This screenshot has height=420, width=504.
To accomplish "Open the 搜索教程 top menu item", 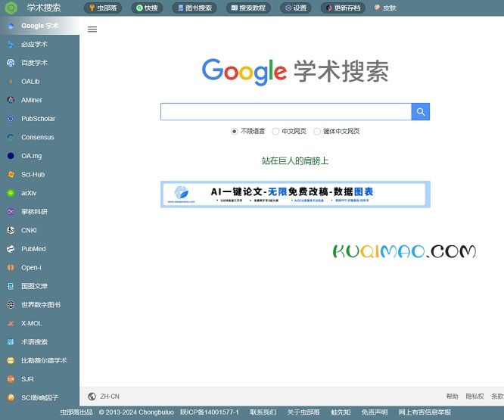I will tap(248, 8).
